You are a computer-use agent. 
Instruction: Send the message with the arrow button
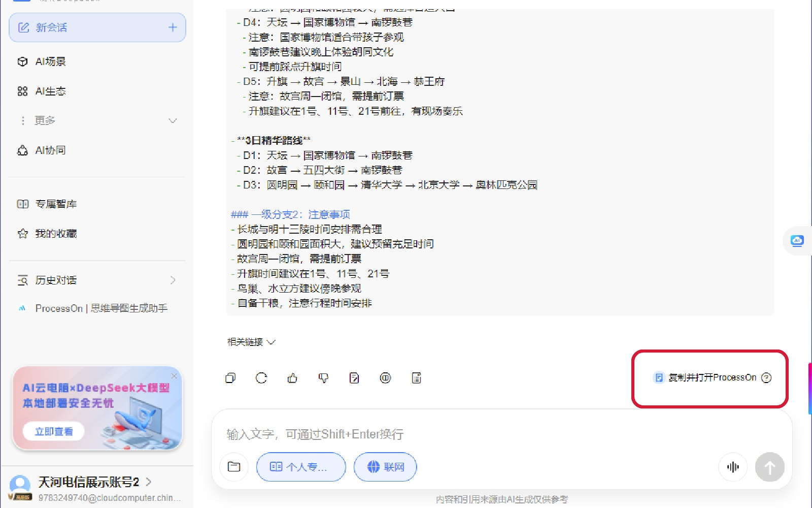[x=770, y=467]
